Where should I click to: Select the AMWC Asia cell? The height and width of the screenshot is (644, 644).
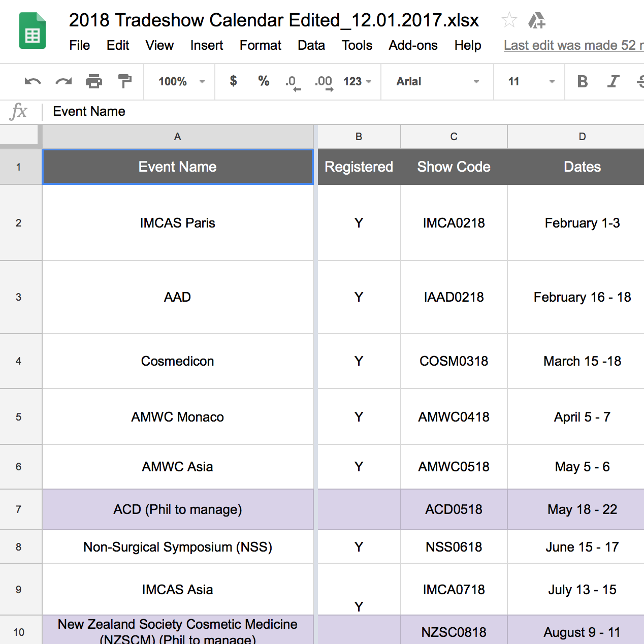pos(177,467)
